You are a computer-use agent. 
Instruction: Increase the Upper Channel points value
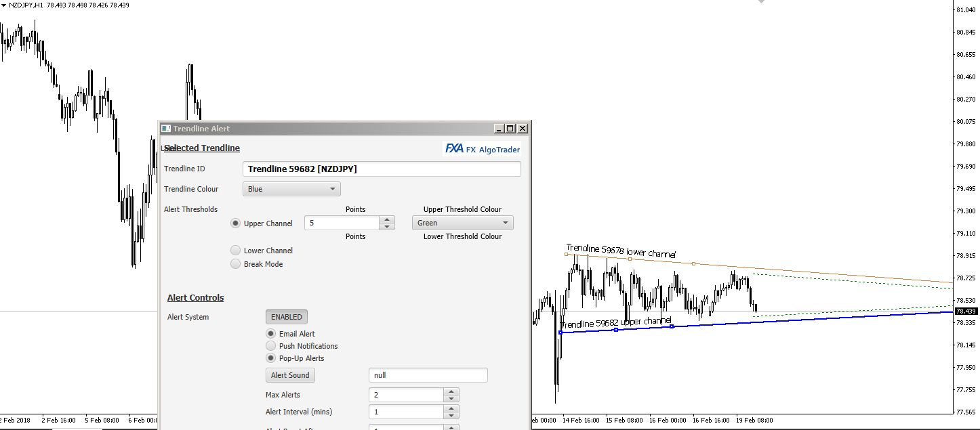point(387,219)
